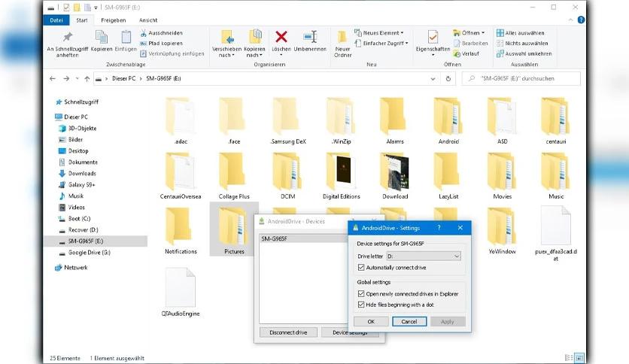Expand the address bar history dropdown
The height and width of the screenshot is (364, 629).
pyautogui.click(x=433, y=79)
